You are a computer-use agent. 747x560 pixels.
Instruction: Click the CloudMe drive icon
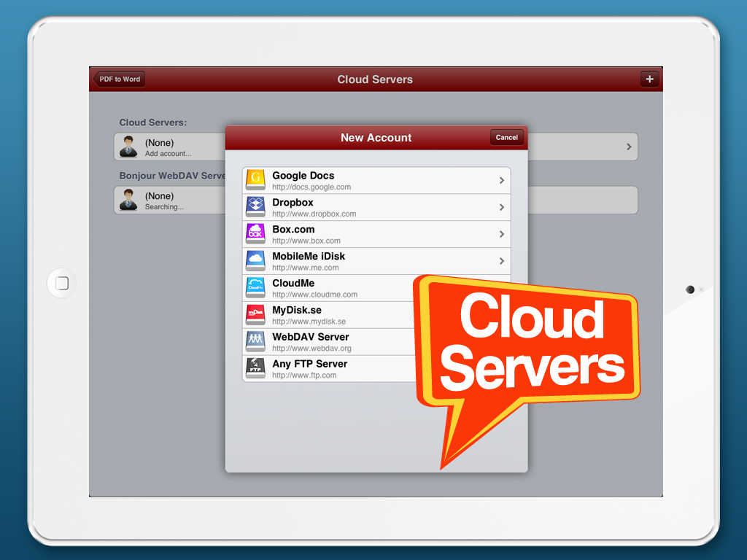255,288
